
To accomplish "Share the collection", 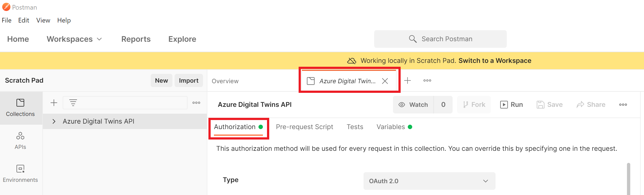I will point(591,105).
